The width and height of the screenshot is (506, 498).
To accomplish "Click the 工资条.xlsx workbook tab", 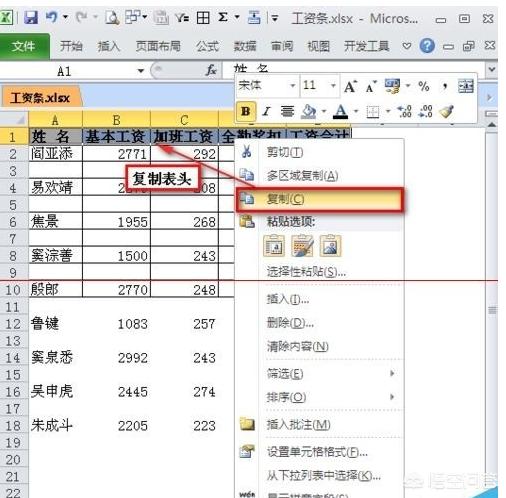I will pyautogui.click(x=40, y=98).
